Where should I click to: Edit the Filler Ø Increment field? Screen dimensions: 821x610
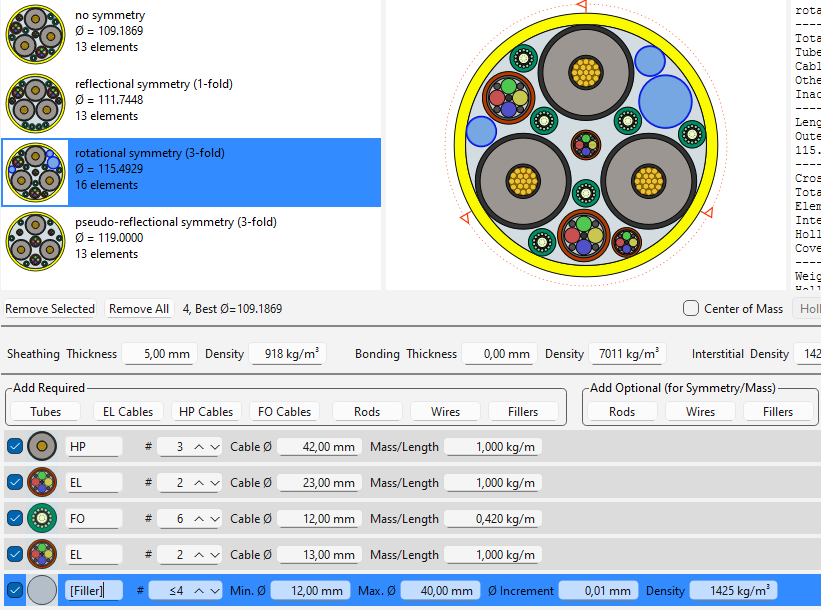pos(598,591)
